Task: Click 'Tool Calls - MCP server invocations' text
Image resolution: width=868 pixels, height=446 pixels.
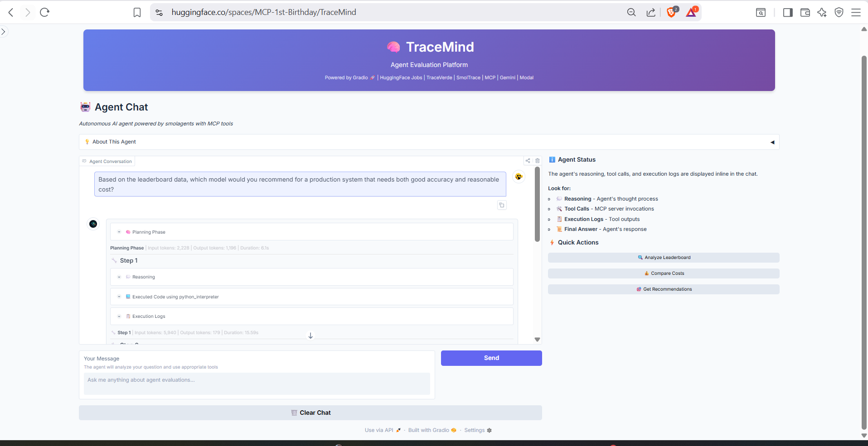Action: [609, 209]
